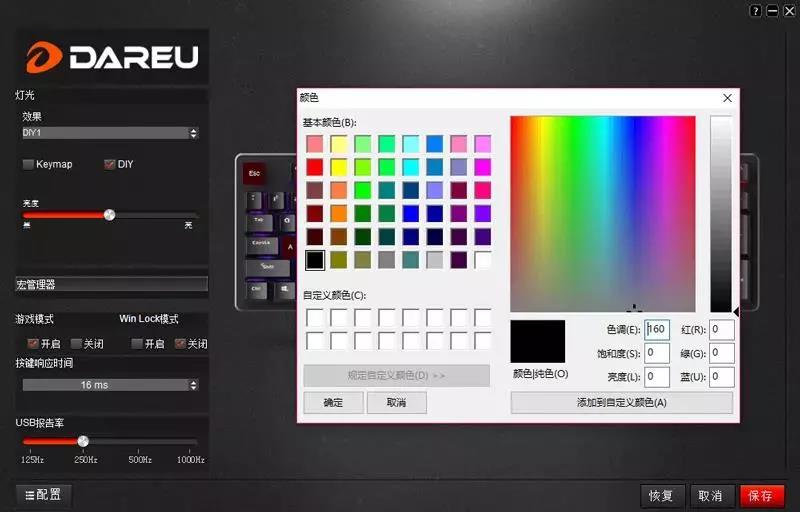Image resolution: width=800 pixels, height=512 pixels.
Task: Close the 颜色 dialog
Action: [x=728, y=98]
